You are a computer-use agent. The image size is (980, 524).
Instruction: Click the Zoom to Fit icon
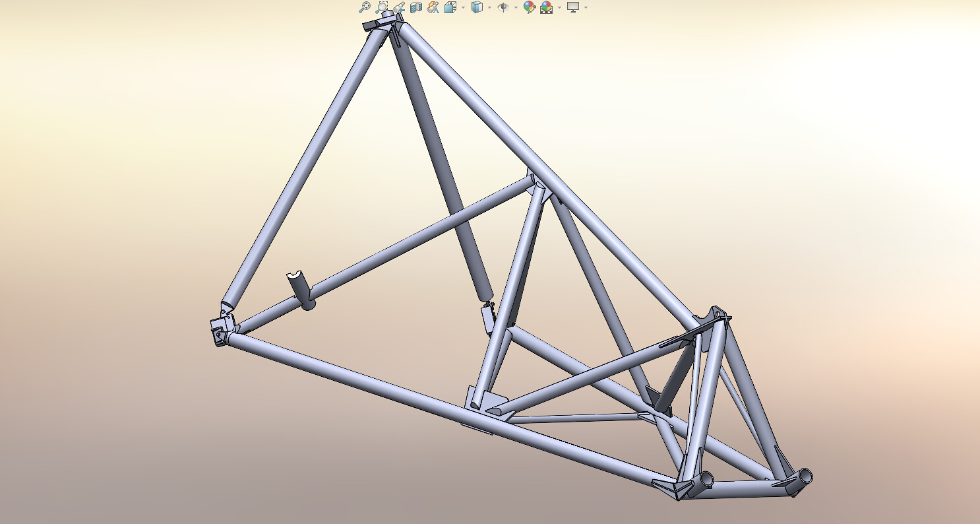click(x=365, y=7)
